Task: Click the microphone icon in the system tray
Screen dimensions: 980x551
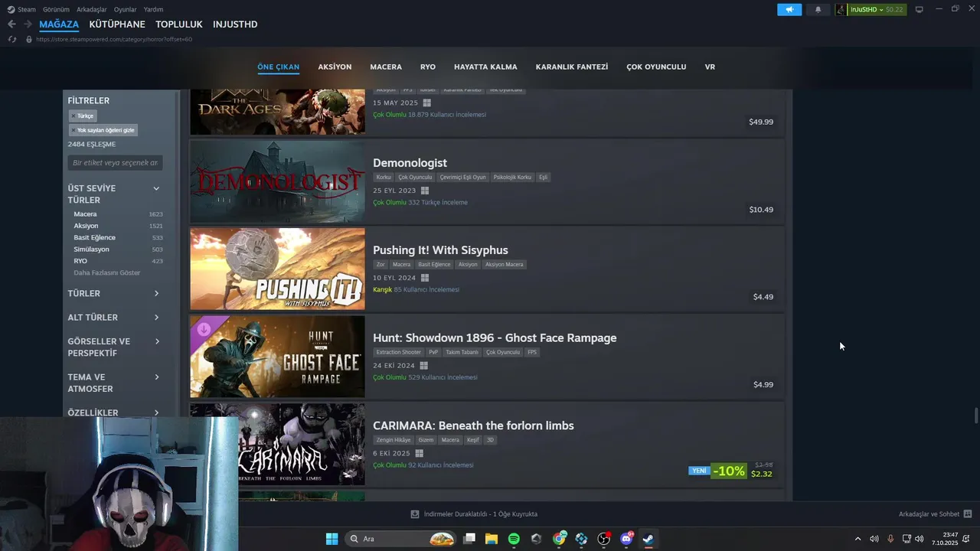Action: point(890,539)
